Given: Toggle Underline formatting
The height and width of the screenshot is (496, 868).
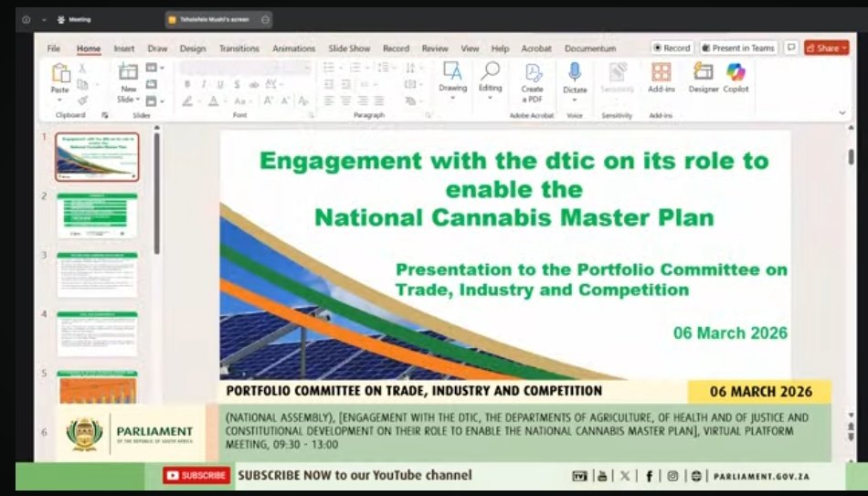Looking at the screenshot, I should coord(220,84).
